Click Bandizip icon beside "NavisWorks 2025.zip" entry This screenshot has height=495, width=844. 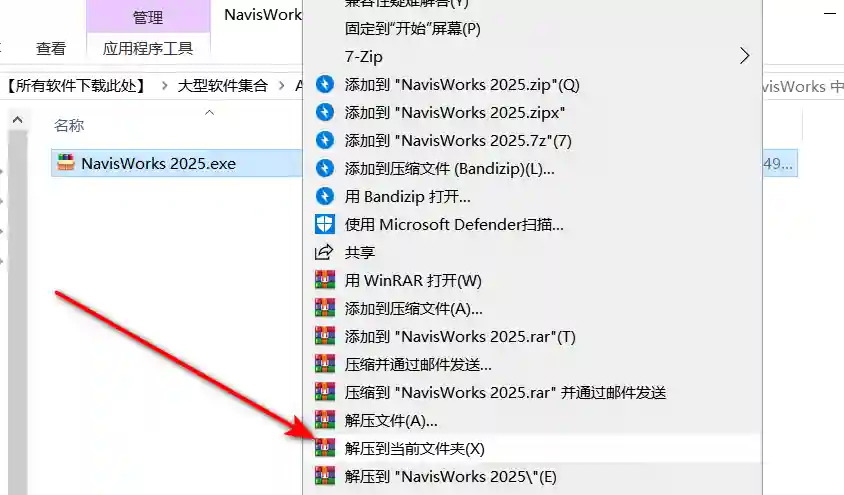[x=325, y=84]
